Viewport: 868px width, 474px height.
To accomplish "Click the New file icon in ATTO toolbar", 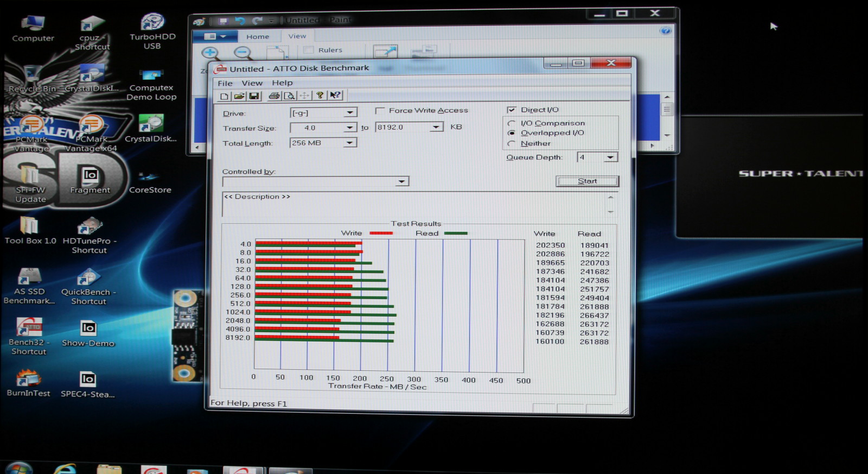I will 224,96.
